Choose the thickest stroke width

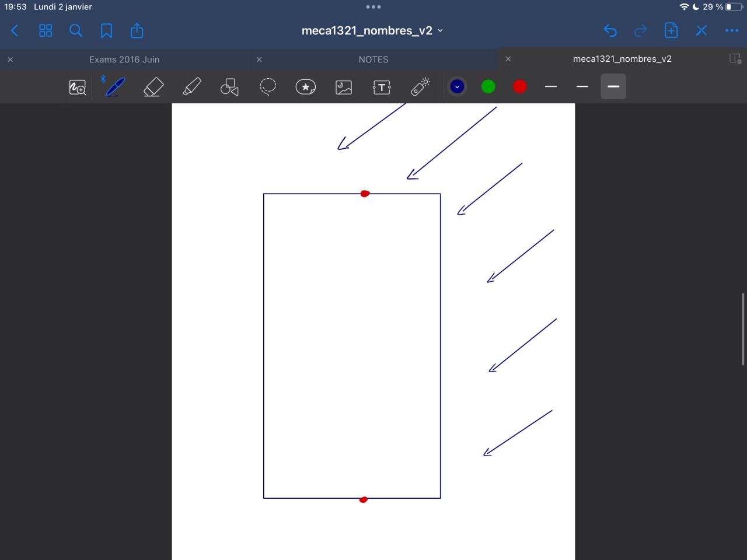click(x=613, y=86)
